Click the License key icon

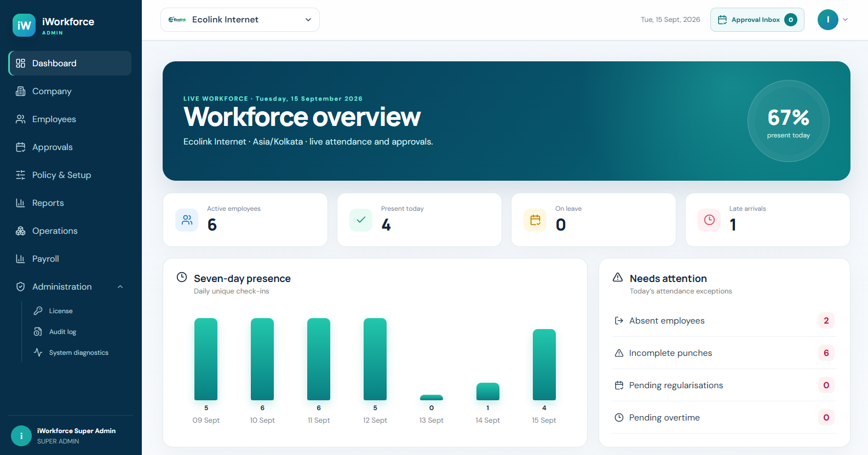(x=38, y=310)
